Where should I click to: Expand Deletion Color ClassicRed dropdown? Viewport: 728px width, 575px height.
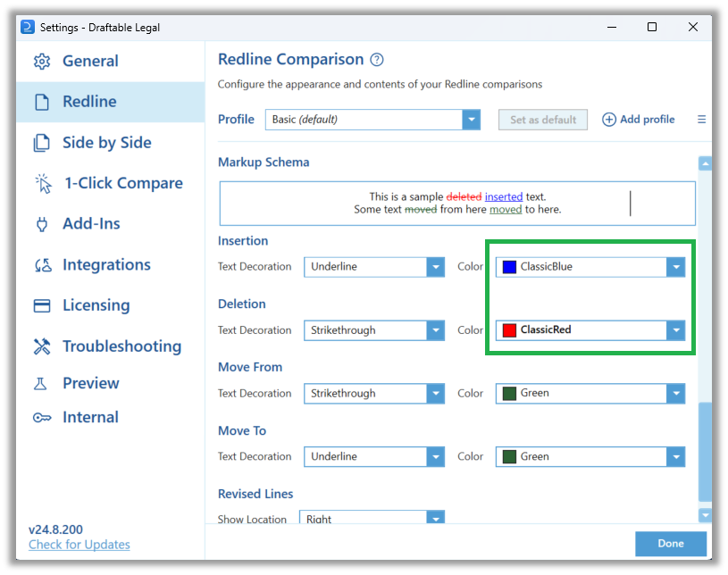[676, 330]
